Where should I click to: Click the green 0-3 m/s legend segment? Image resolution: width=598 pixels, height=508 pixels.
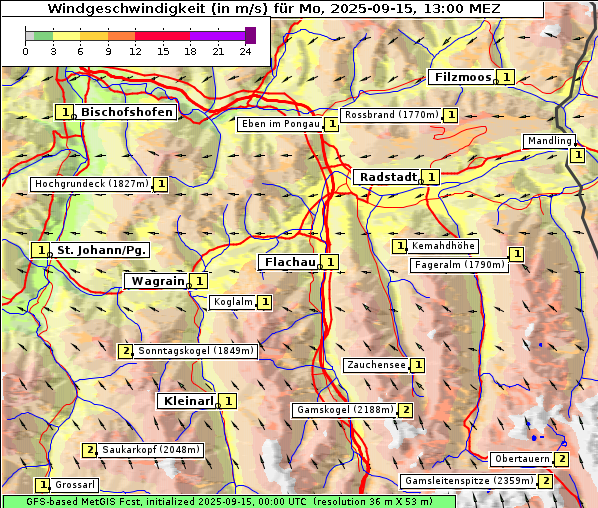(43, 36)
